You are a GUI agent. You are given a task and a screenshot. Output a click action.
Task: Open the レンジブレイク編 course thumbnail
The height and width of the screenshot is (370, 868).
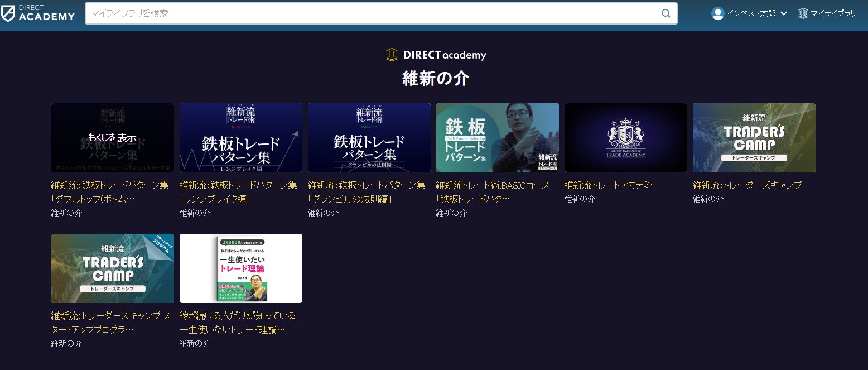241,138
